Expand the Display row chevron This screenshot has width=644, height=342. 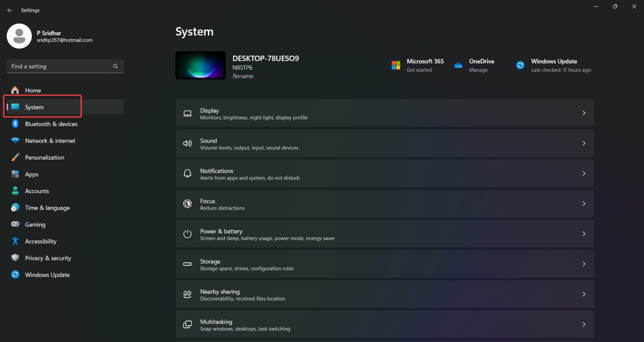pos(584,113)
